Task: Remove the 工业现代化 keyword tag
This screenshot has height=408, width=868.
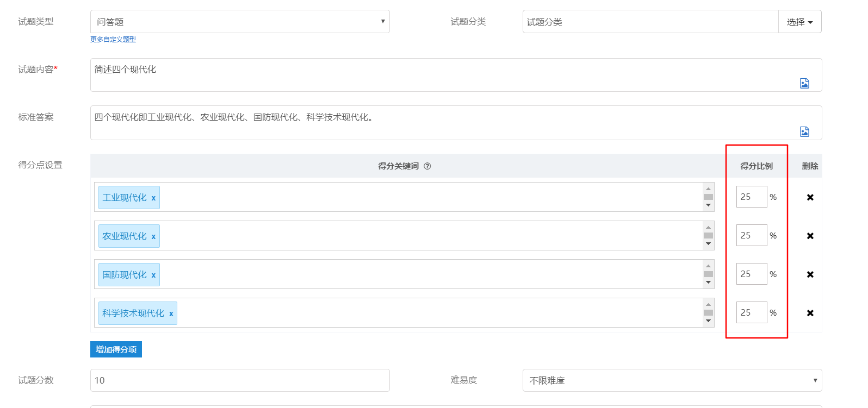Action: pos(153,198)
